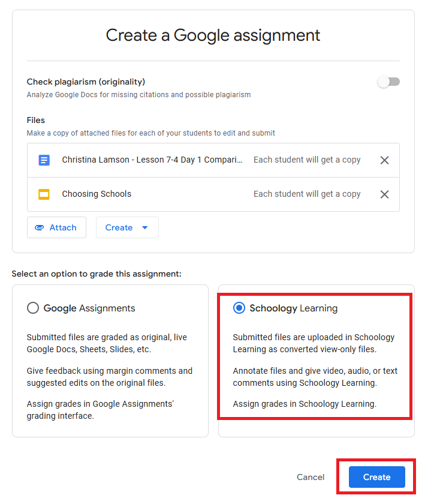Open the Christina Lamson Lesson 7-4 file
The width and height of the screenshot is (440, 504).
[152, 160]
